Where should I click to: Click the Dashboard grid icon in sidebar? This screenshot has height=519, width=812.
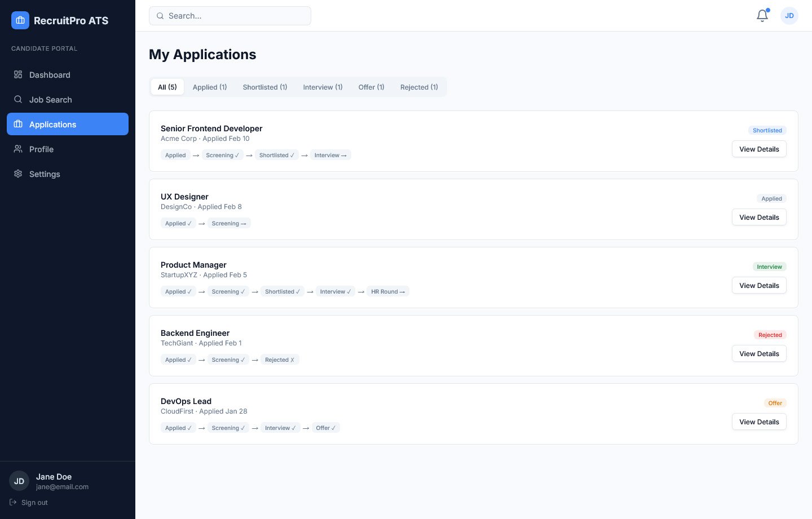[x=18, y=74]
